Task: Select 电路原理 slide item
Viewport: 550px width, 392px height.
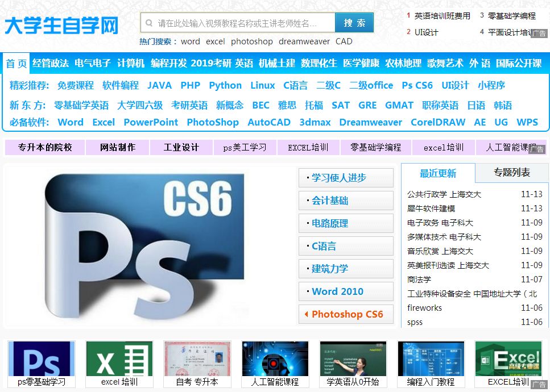Action: (346, 223)
